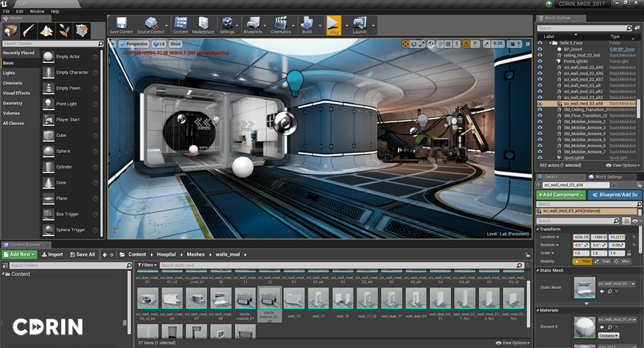This screenshot has height=348, width=644.
Task: Set Mobility to Movable
Action: (623, 262)
